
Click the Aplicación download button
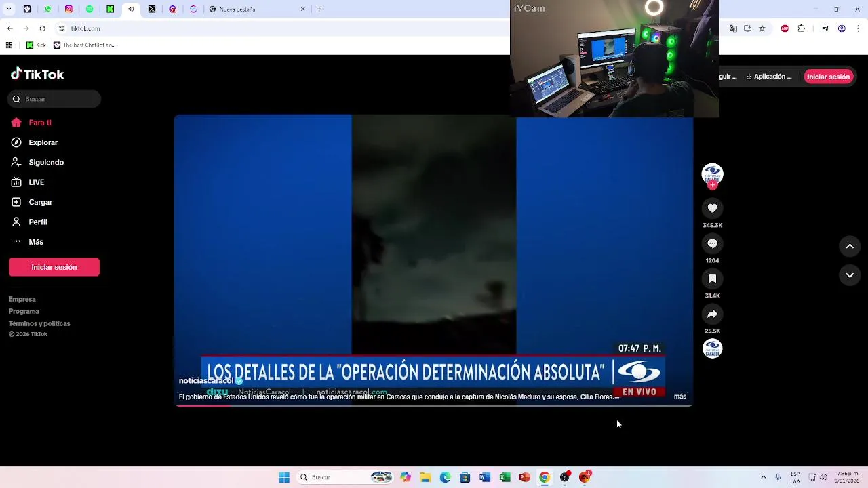coord(770,77)
